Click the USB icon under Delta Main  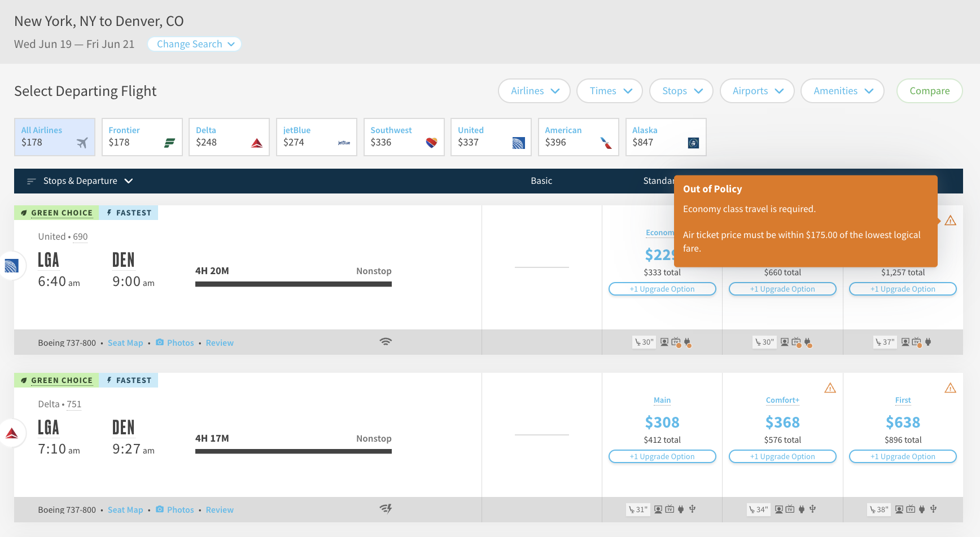(x=692, y=509)
